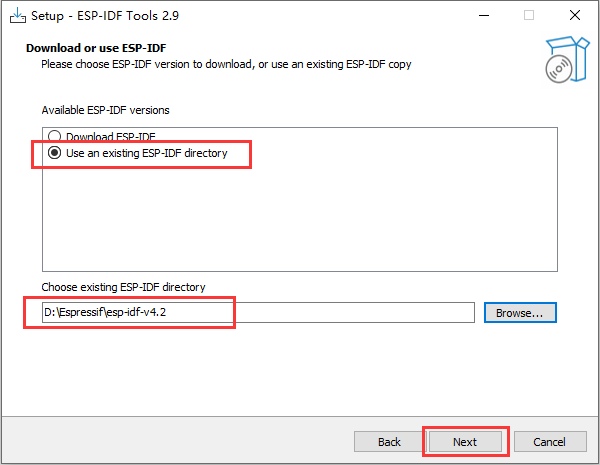Image resolution: width=600 pixels, height=465 pixels.
Task: Click the 'Available ESP-IDF versions' label
Action: pos(105,110)
